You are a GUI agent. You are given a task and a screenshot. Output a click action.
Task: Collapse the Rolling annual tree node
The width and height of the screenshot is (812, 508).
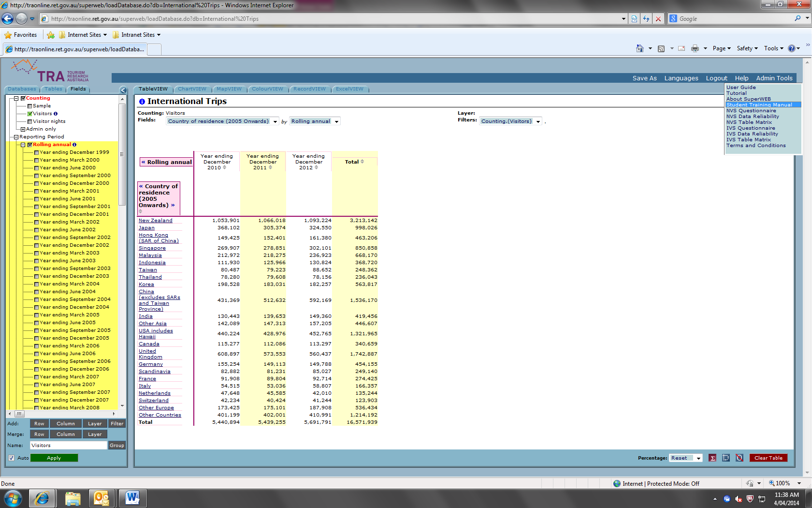coord(23,145)
